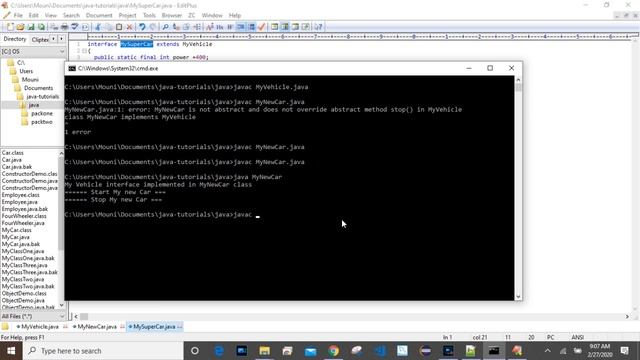
Task: Select the packtwo folder in tree
Action: tap(42, 122)
